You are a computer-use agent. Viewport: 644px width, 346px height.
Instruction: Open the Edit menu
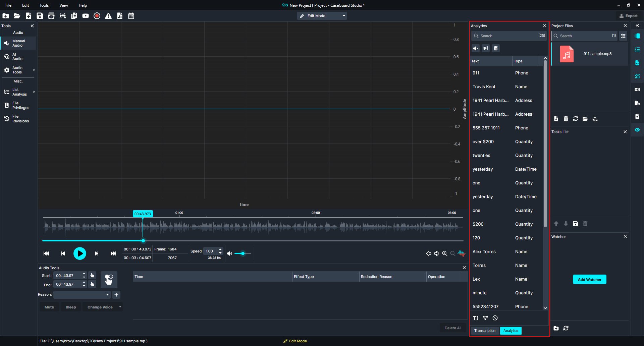(x=25, y=5)
